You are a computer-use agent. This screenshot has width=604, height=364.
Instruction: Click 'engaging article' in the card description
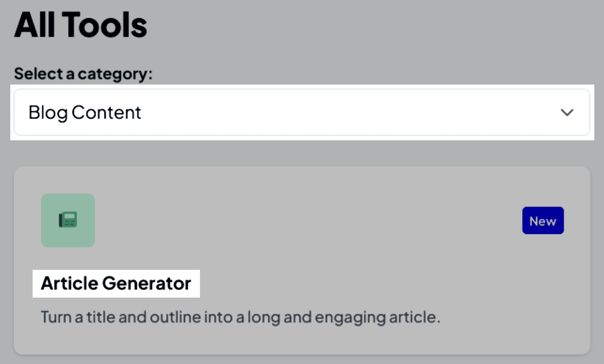377,317
